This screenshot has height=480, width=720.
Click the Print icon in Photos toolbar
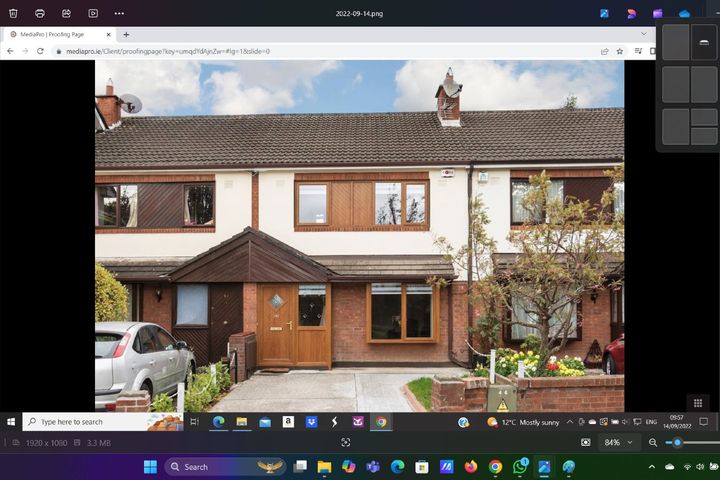[39, 13]
